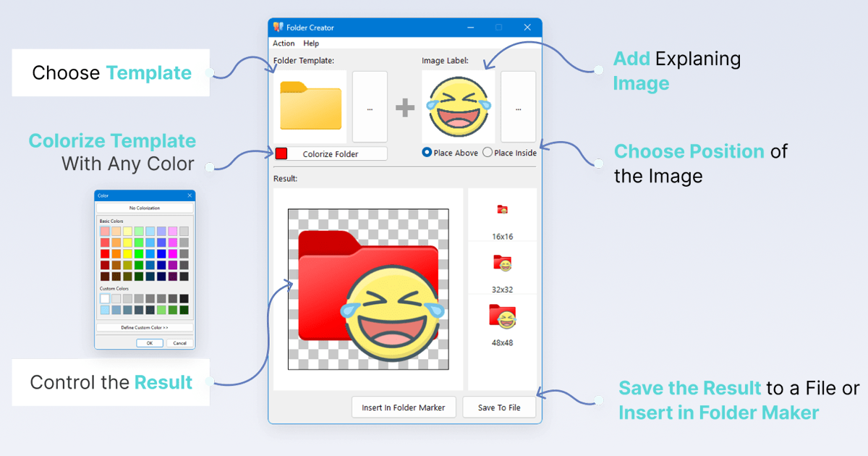Click the Folder Creator title bar icon
Screen dimensions: 868x456
click(x=278, y=27)
